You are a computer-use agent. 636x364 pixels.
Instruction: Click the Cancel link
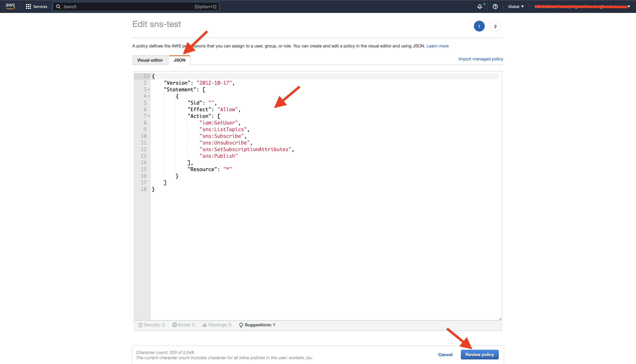(x=445, y=355)
